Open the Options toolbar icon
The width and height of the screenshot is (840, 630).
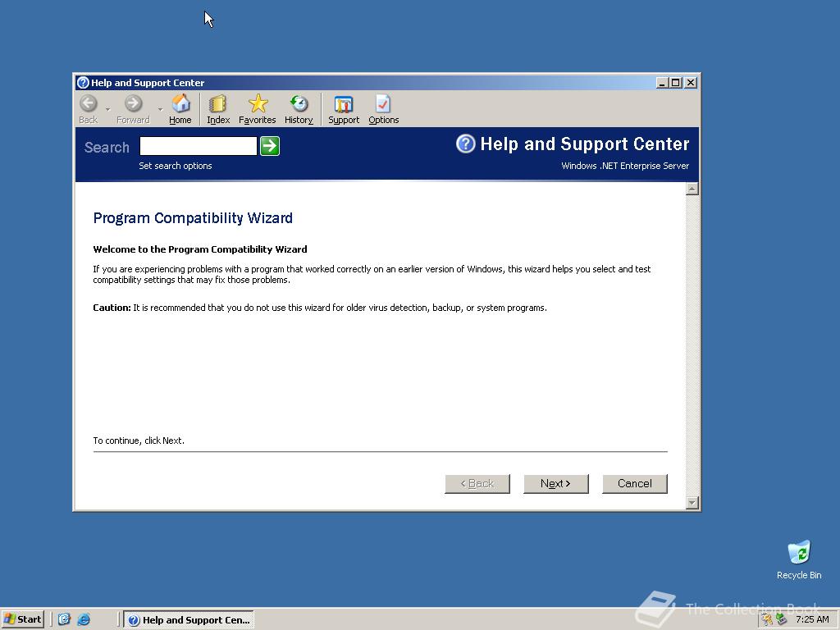384,109
